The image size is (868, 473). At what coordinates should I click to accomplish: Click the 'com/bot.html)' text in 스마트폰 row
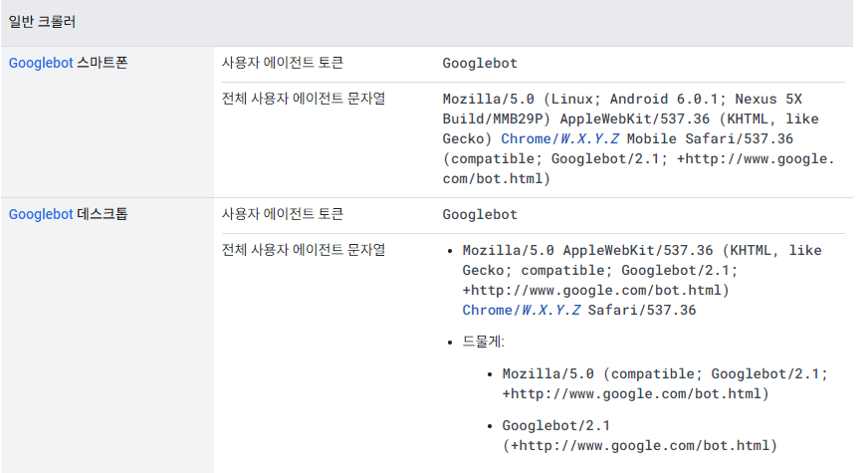[x=496, y=178]
